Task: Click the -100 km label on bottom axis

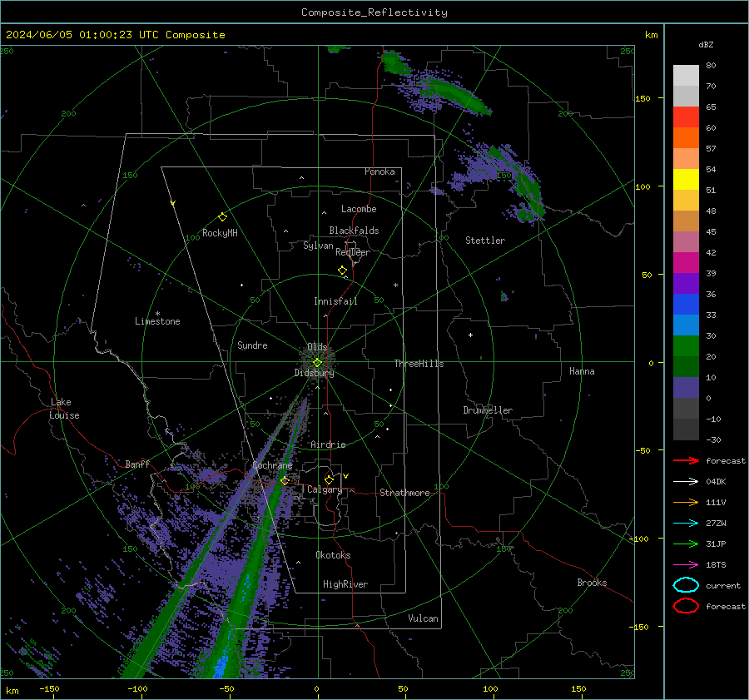Action: tap(136, 688)
